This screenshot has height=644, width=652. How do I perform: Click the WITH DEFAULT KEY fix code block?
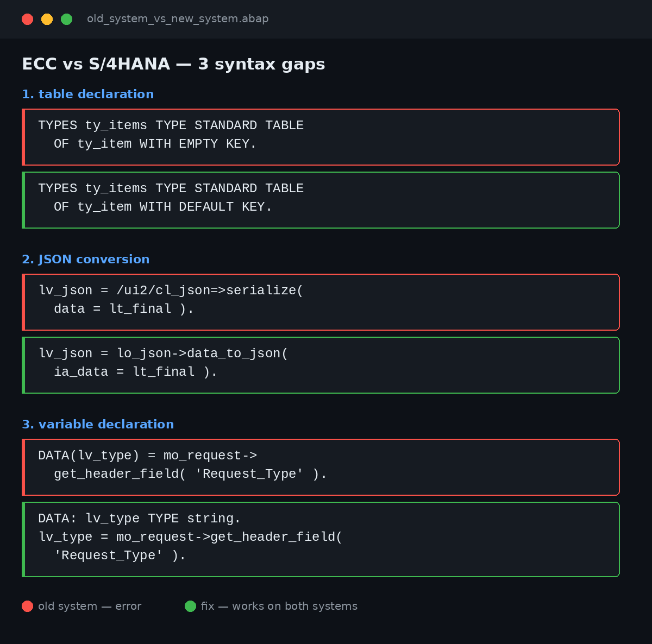coord(321,200)
